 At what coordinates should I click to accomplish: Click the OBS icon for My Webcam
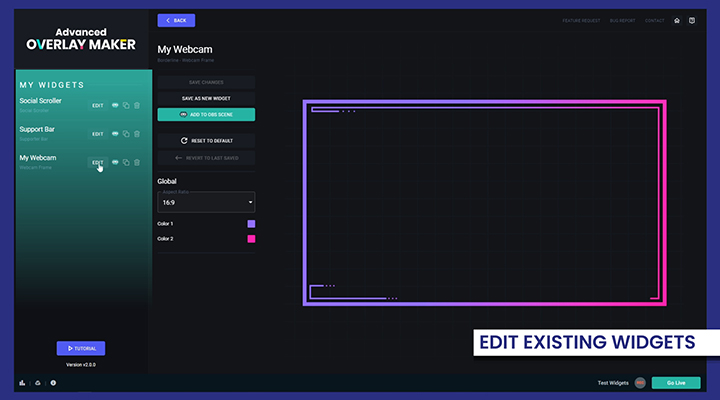[116, 161]
